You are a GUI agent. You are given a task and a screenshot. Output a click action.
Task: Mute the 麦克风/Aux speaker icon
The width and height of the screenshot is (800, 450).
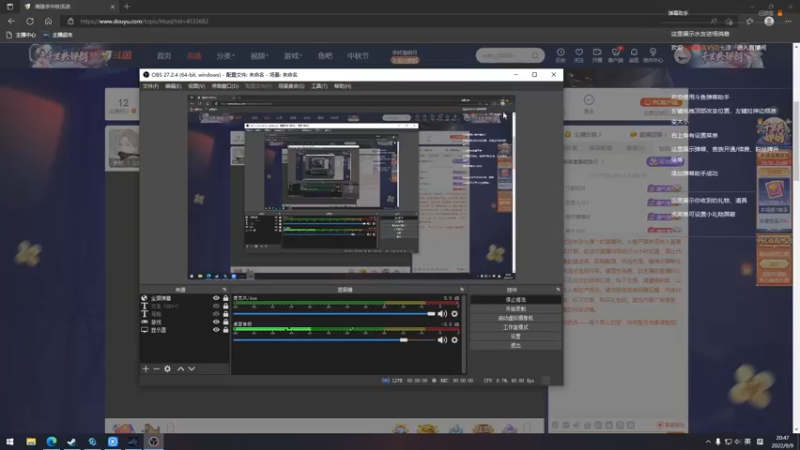pyautogui.click(x=442, y=314)
